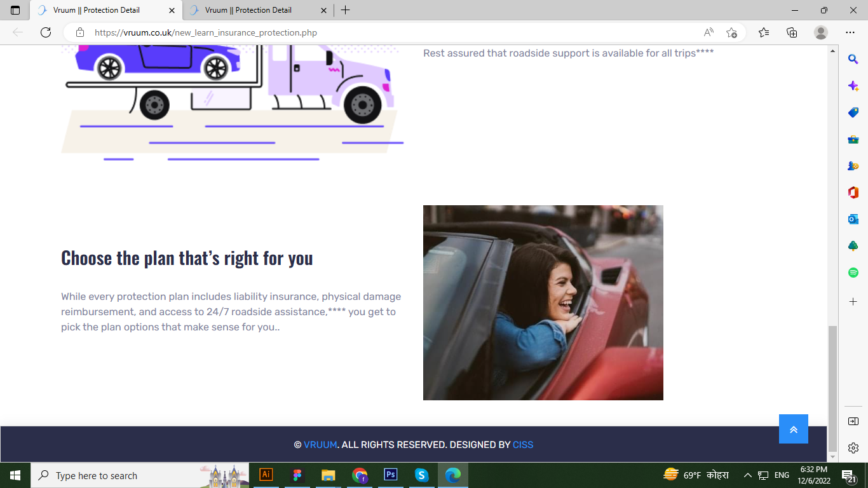
Task: Open sidebar Tools briefcase icon
Action: point(853,139)
